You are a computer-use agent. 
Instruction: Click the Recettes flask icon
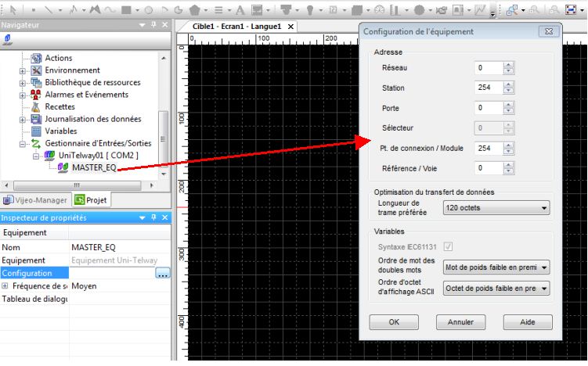[36, 106]
